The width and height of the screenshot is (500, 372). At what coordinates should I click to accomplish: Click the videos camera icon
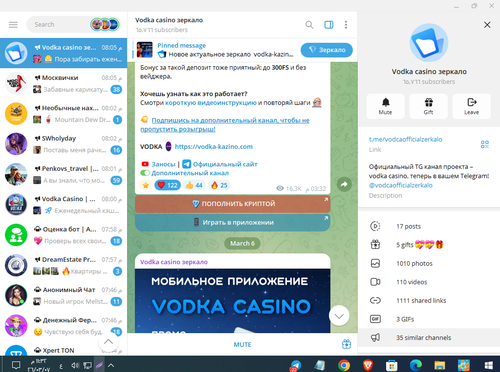pos(375,282)
